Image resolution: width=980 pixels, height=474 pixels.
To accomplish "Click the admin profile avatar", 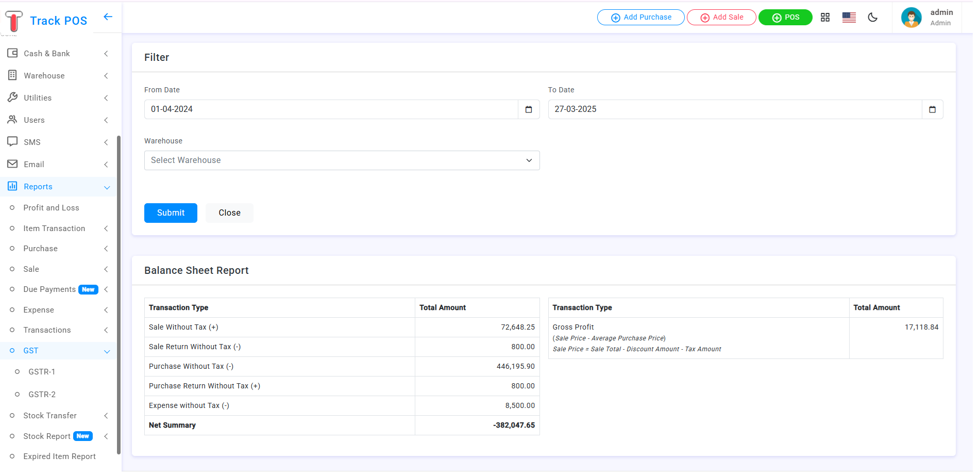I will coord(911,18).
